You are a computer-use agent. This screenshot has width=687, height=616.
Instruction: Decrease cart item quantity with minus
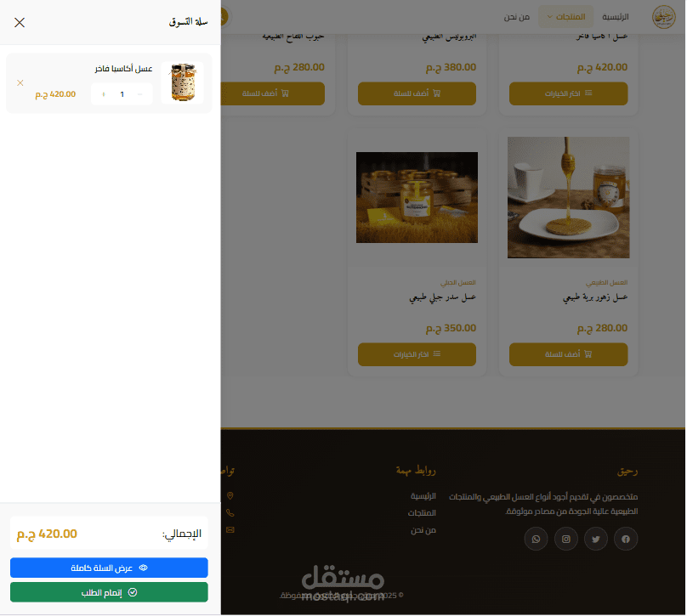click(x=139, y=94)
